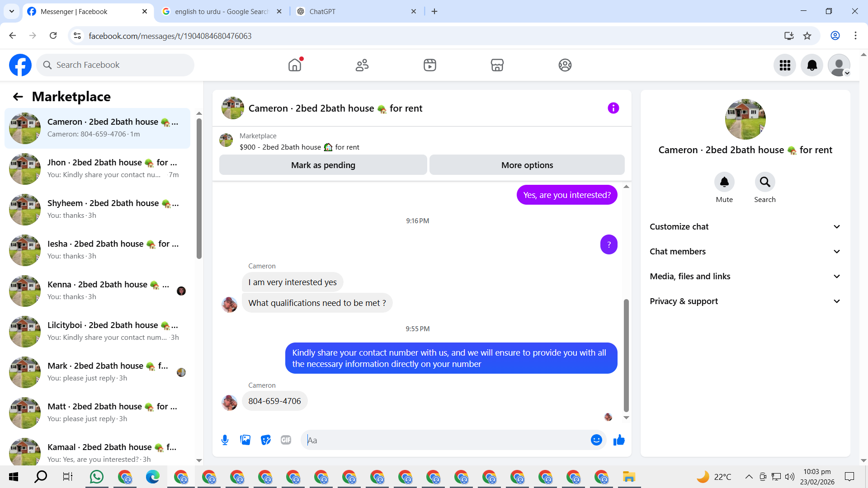
Task: Click the voice clip microphone icon
Action: click(x=225, y=440)
